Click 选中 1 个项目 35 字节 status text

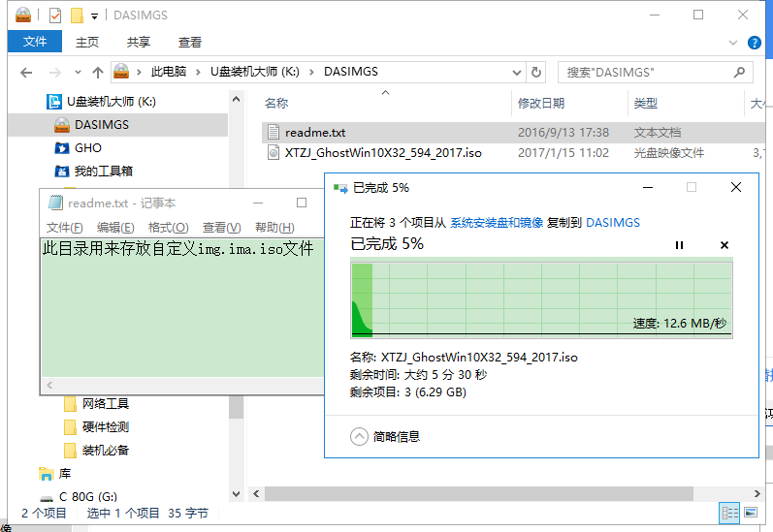147,514
